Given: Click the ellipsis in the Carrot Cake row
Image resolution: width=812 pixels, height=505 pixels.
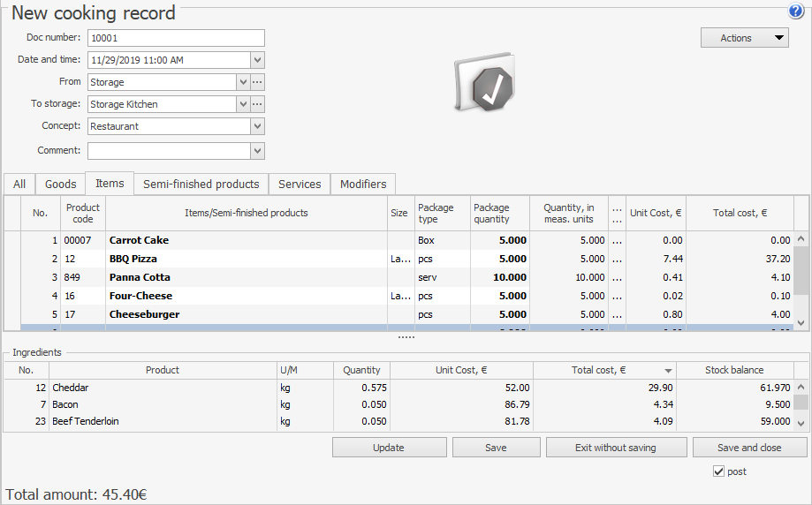Looking at the screenshot, I should tap(617, 240).
